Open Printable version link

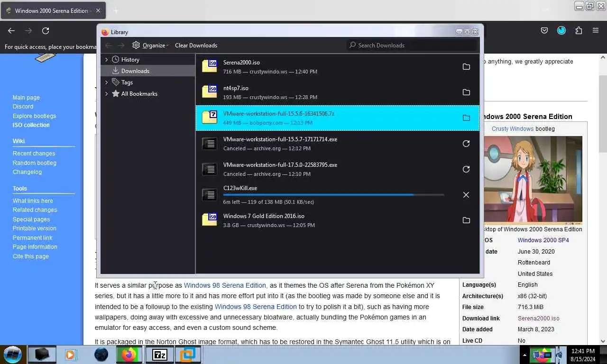click(x=34, y=228)
